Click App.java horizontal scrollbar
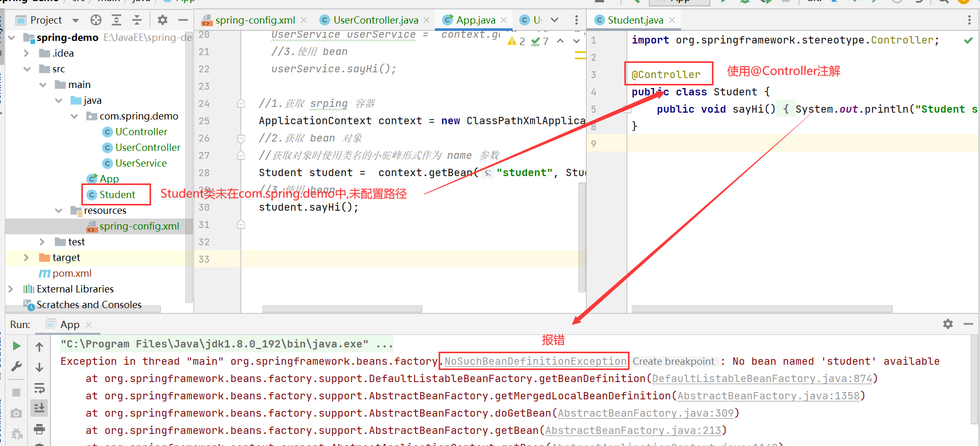This screenshot has width=980, height=446. click(342, 309)
